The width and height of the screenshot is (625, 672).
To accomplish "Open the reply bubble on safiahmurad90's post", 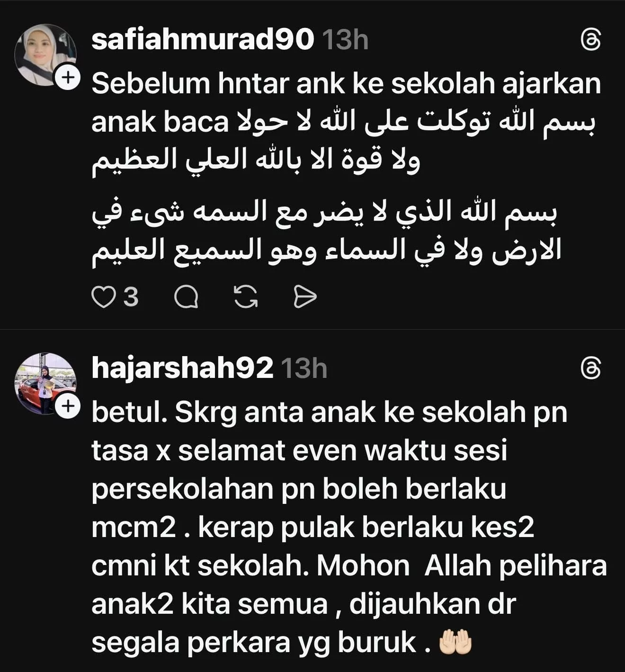I will click(x=186, y=298).
